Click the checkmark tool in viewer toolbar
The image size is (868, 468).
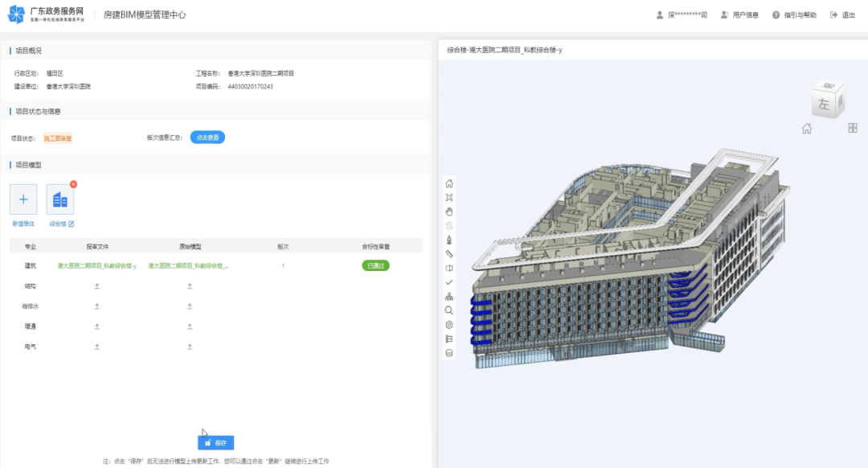449,282
